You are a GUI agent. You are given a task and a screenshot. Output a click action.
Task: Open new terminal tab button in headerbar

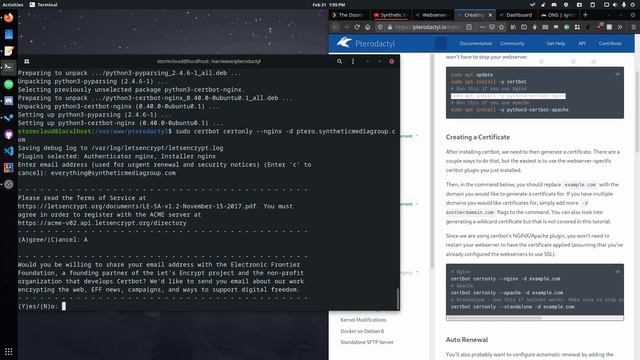click(27, 61)
